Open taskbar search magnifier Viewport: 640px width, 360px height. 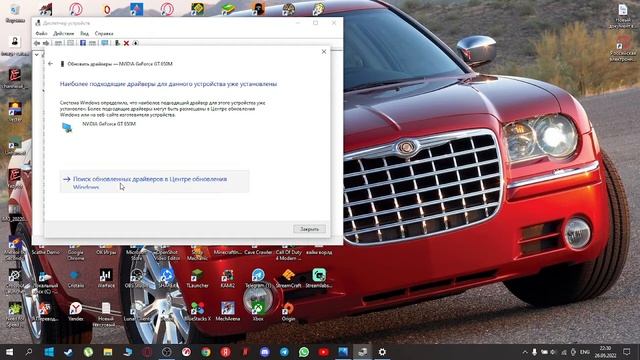[x=29, y=352]
